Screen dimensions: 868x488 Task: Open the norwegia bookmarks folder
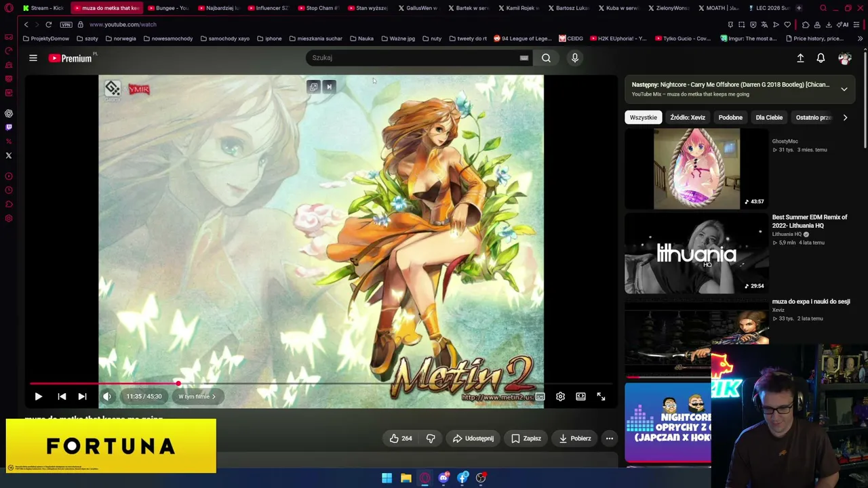tap(120, 39)
